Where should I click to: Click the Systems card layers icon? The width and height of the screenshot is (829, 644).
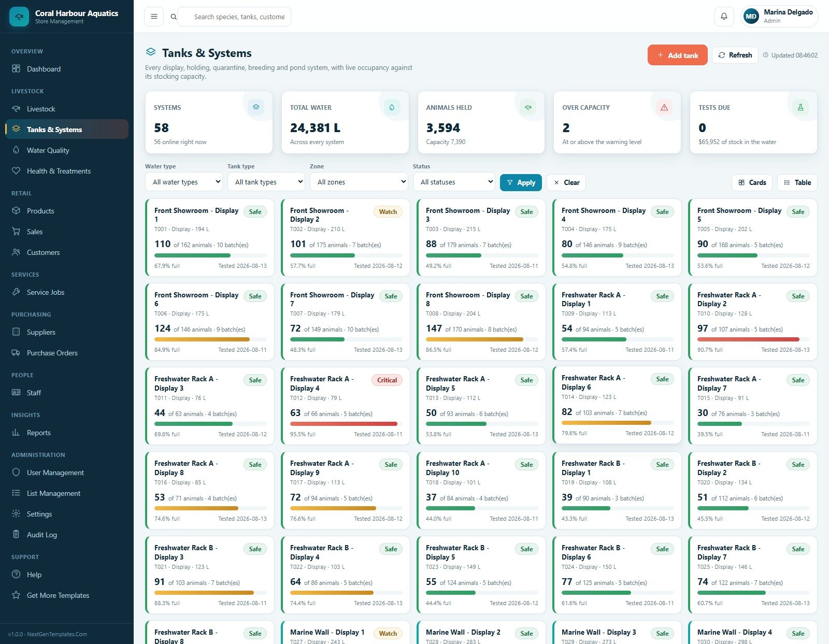click(x=256, y=107)
